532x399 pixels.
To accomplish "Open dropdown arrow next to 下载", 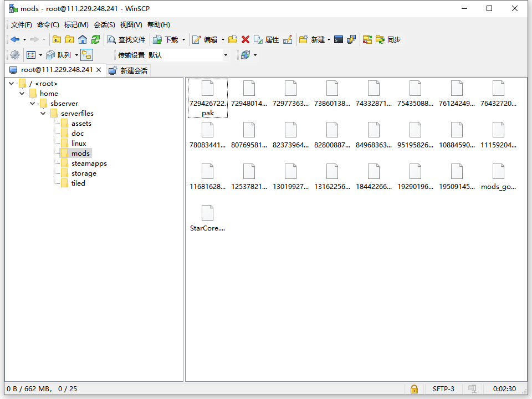I will [183, 40].
